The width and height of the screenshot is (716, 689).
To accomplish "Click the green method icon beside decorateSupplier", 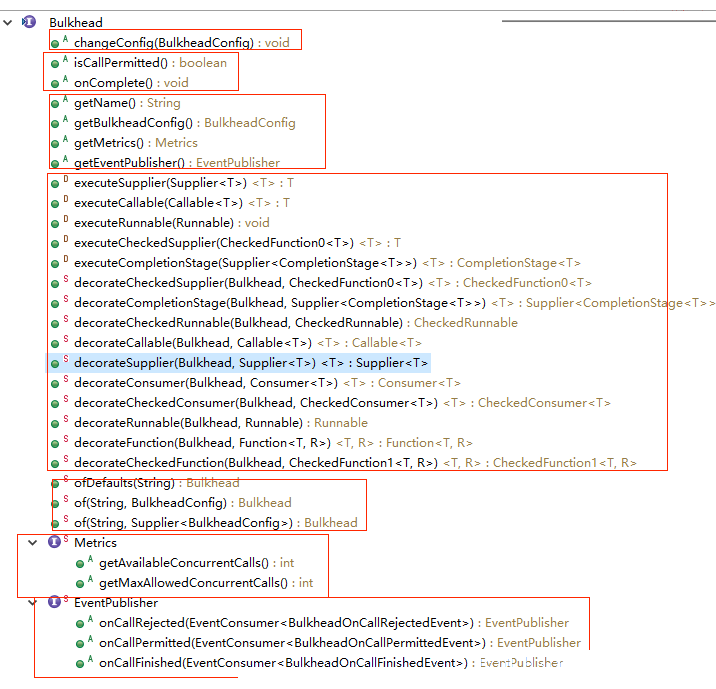I will click(x=55, y=364).
